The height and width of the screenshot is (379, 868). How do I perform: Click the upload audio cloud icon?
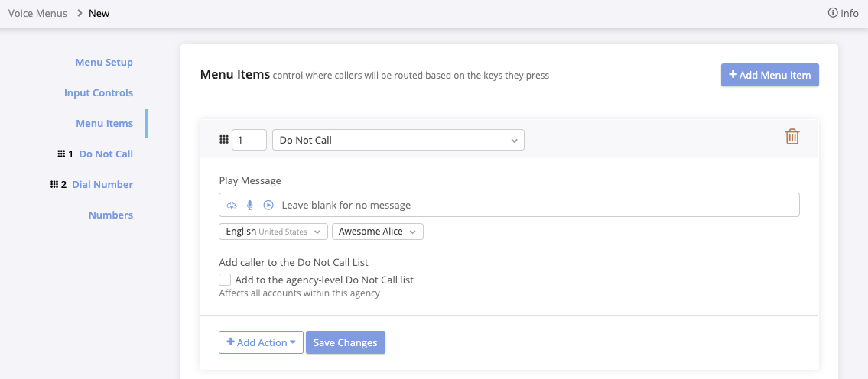tap(232, 205)
